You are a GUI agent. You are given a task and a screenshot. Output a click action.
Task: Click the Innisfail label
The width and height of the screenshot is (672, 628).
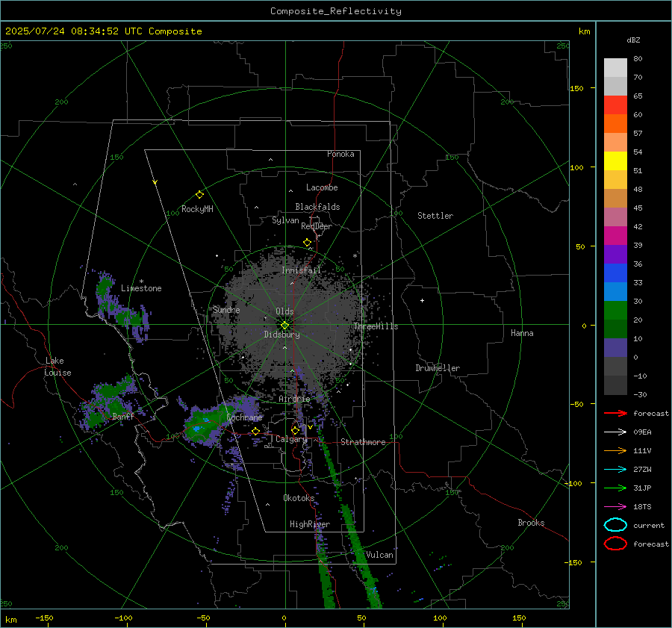click(x=301, y=270)
